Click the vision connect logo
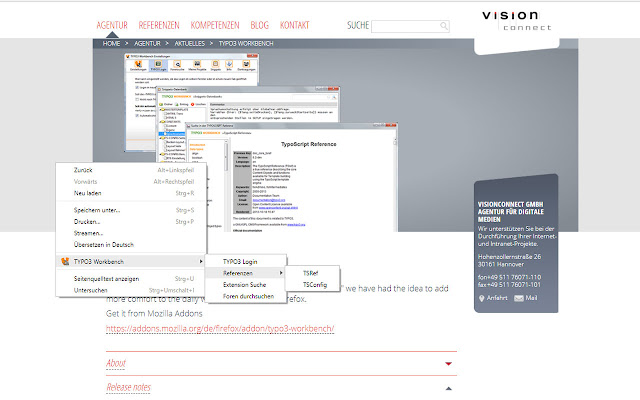The height and width of the screenshot is (400, 640). click(517, 21)
